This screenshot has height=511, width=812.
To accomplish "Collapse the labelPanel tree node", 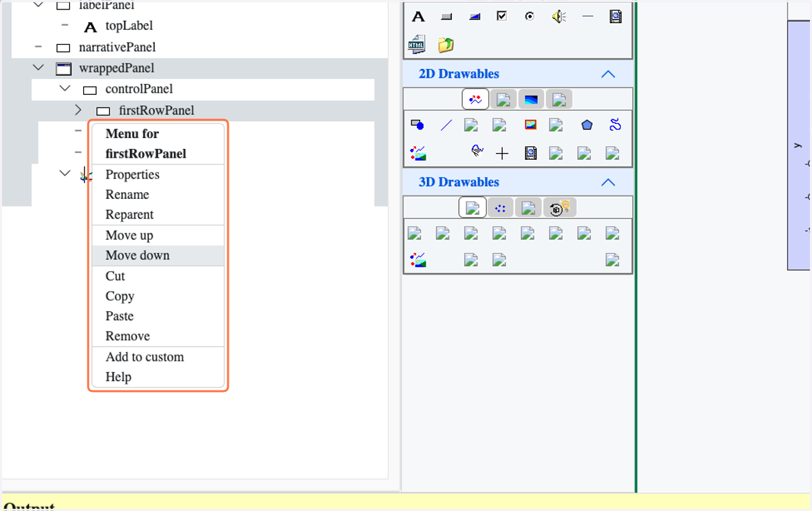I will (39, 5).
